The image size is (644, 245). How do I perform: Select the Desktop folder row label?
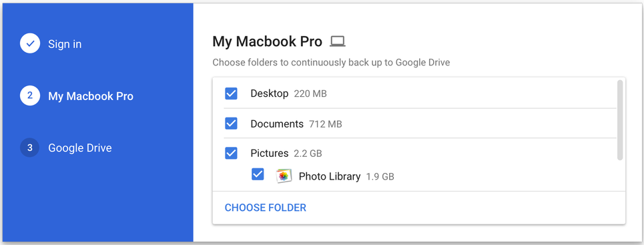pyautogui.click(x=270, y=93)
